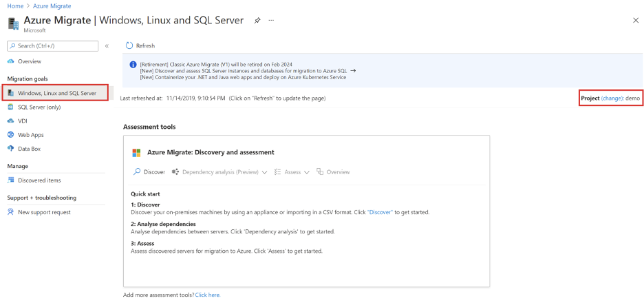Open the Overview cloud icon item
Viewport: 644px width, 303px height.
(x=11, y=61)
